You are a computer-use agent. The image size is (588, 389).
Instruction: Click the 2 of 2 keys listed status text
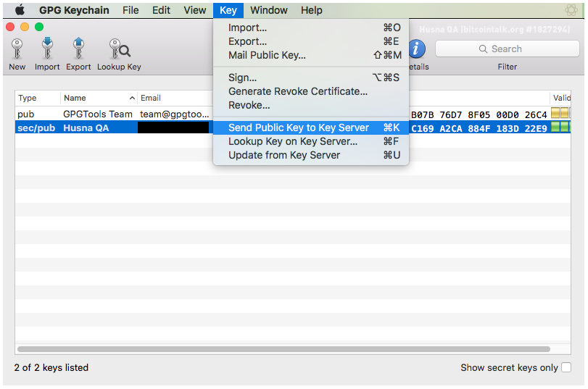[x=51, y=368]
